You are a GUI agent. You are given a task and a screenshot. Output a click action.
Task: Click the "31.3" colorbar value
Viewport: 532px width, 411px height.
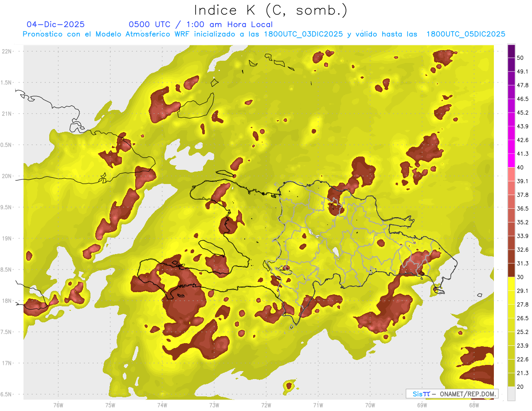(523, 263)
